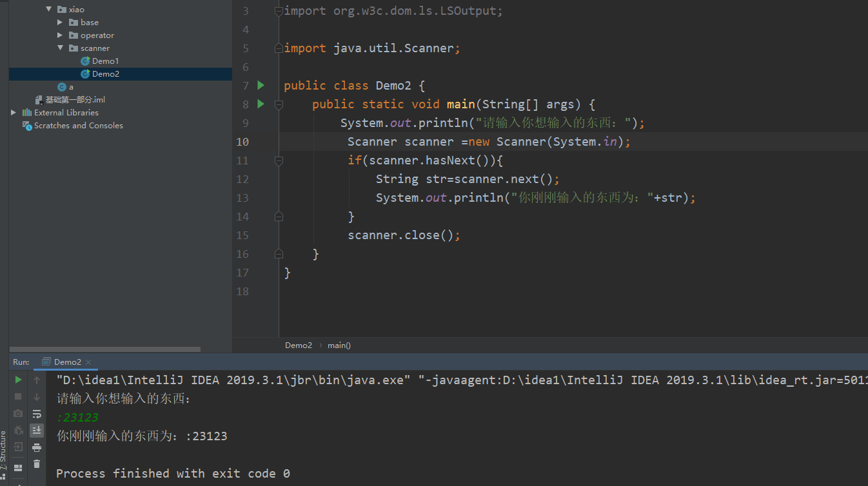Click the operator folder icon
Screen dimensions: 868x486
pyautogui.click(x=74, y=35)
